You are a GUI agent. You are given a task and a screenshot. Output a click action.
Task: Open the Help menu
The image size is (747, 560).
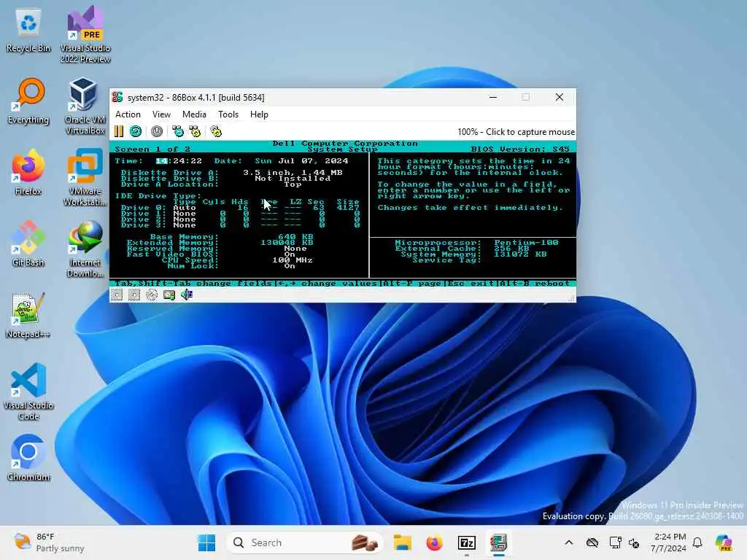click(259, 114)
